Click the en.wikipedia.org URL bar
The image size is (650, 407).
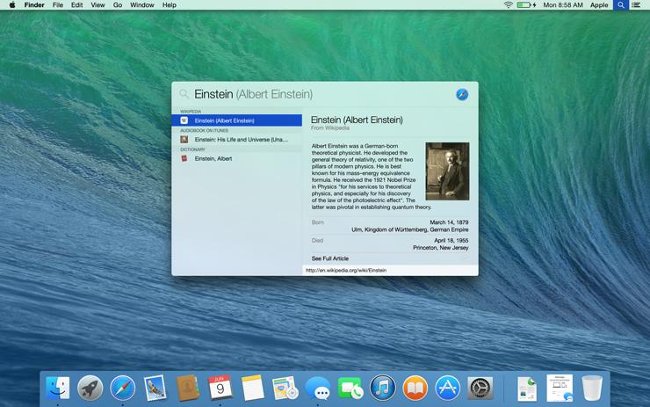390,270
